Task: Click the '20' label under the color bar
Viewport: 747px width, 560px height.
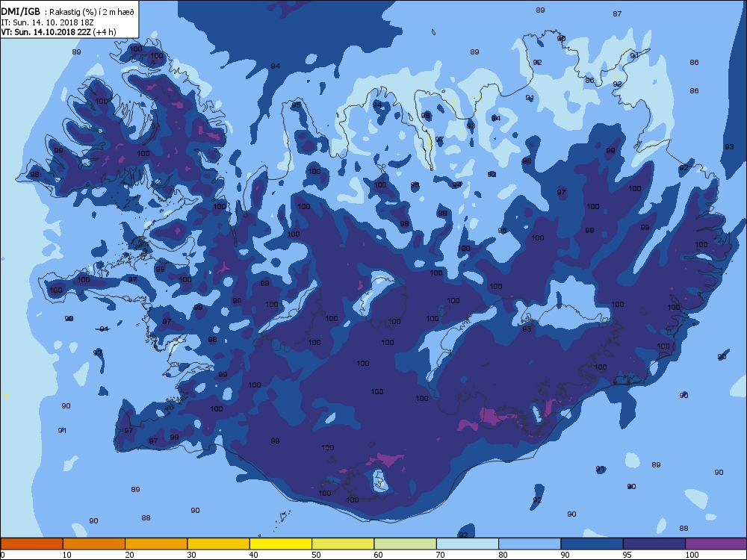Action: coord(129,555)
